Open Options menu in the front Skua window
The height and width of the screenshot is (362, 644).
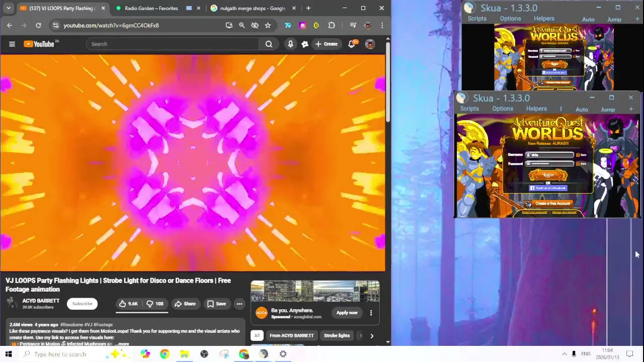click(x=503, y=109)
